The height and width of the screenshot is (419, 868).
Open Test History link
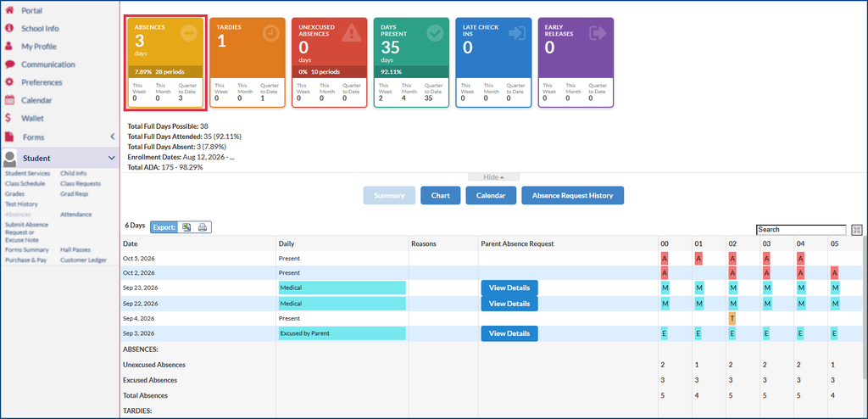tap(21, 204)
